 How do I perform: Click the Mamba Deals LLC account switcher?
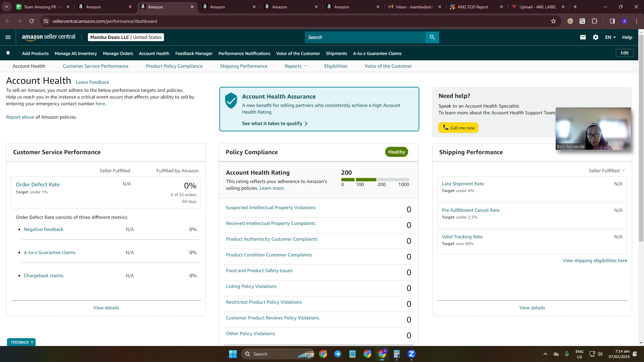point(126,37)
